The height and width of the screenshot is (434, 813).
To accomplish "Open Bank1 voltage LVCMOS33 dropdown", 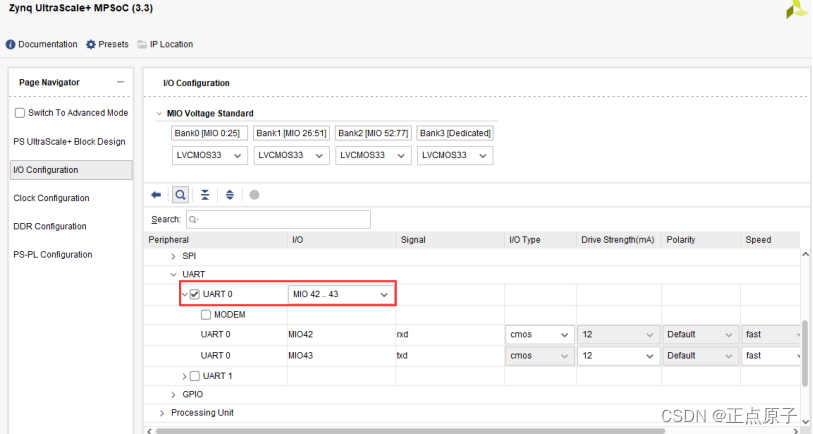I will pos(291,156).
